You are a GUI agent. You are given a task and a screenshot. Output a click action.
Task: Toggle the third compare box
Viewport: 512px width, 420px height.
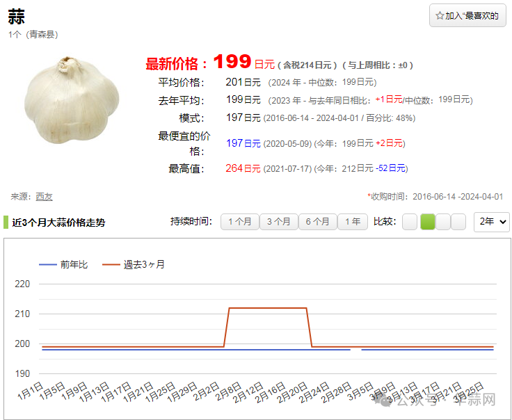[443, 222]
